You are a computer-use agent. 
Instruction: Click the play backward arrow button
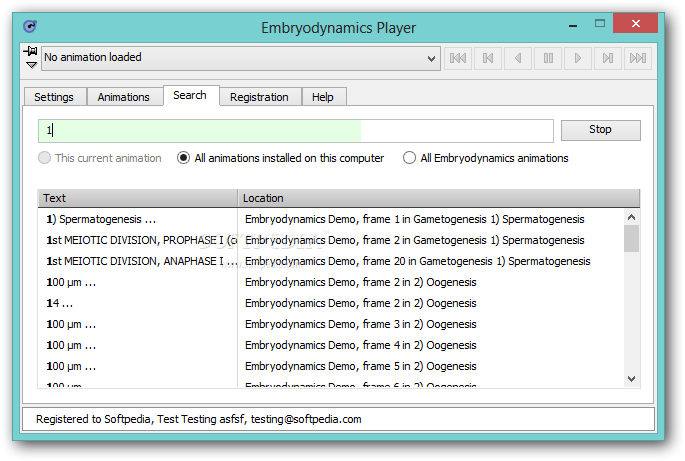click(518, 58)
